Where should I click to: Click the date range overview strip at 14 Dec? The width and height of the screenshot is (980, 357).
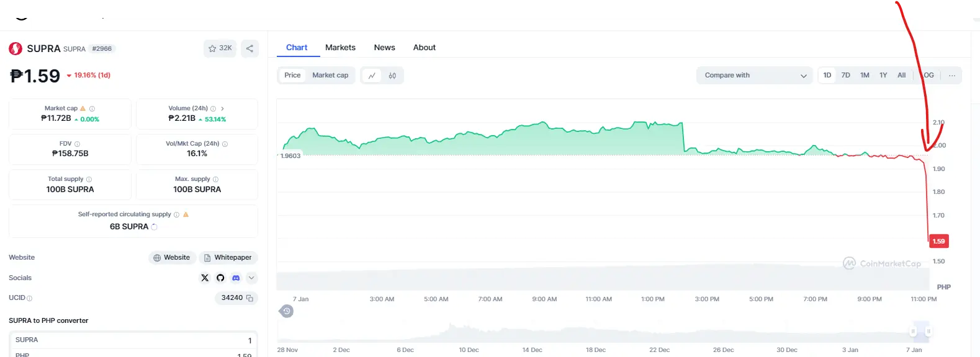[532, 332]
